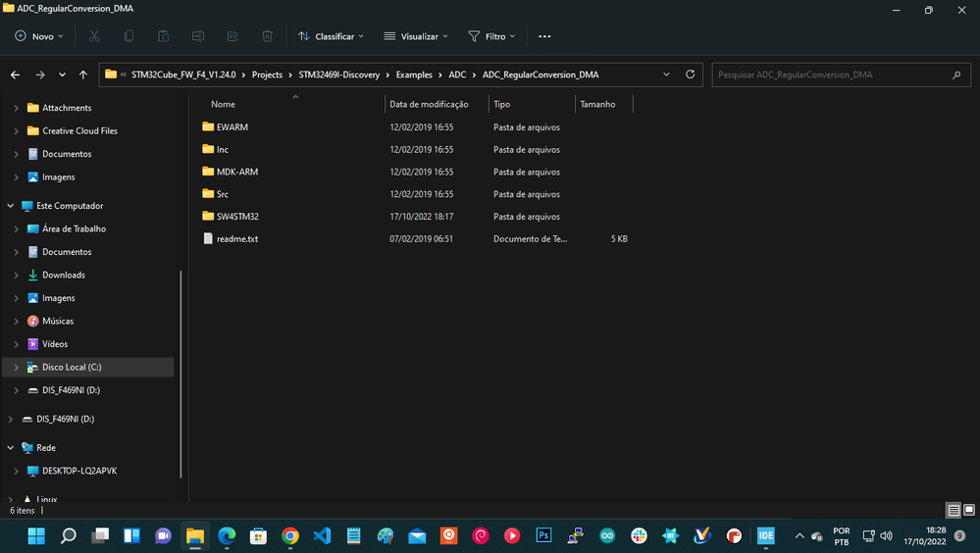Go back with the left arrow
Image resolution: width=980 pixels, height=553 pixels.
pyautogui.click(x=15, y=75)
